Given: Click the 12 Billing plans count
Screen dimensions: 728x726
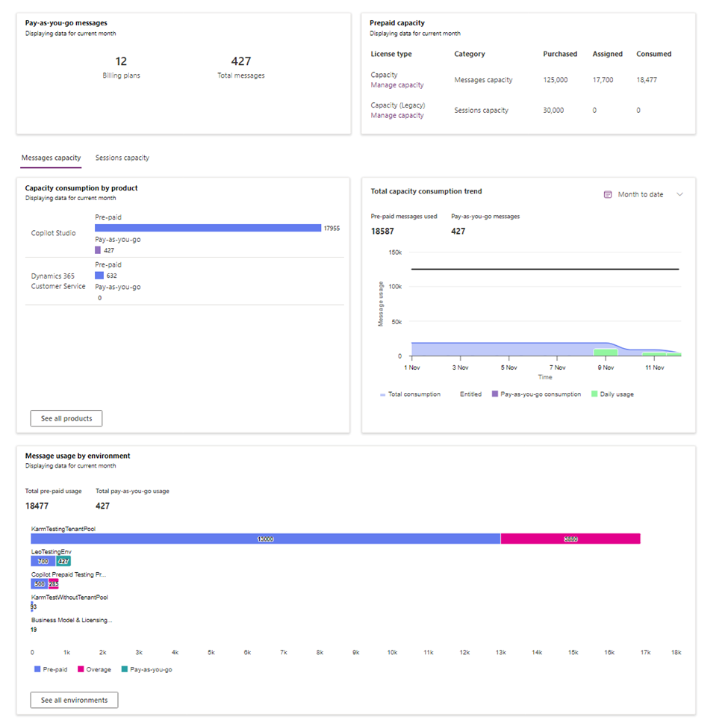Looking at the screenshot, I should [x=121, y=61].
